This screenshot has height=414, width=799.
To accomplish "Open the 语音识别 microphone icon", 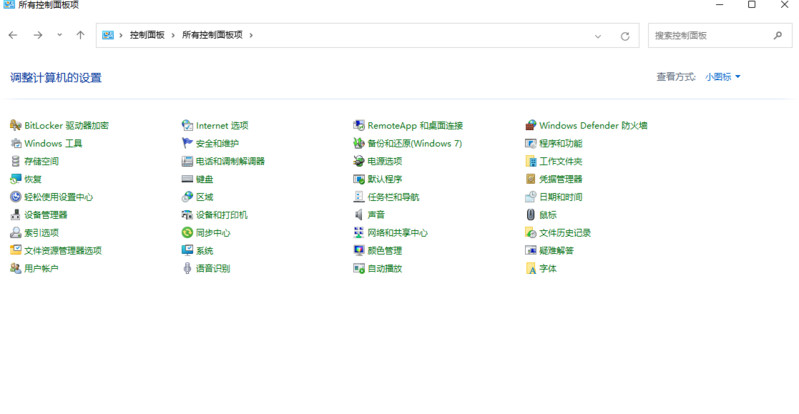I will (187, 268).
